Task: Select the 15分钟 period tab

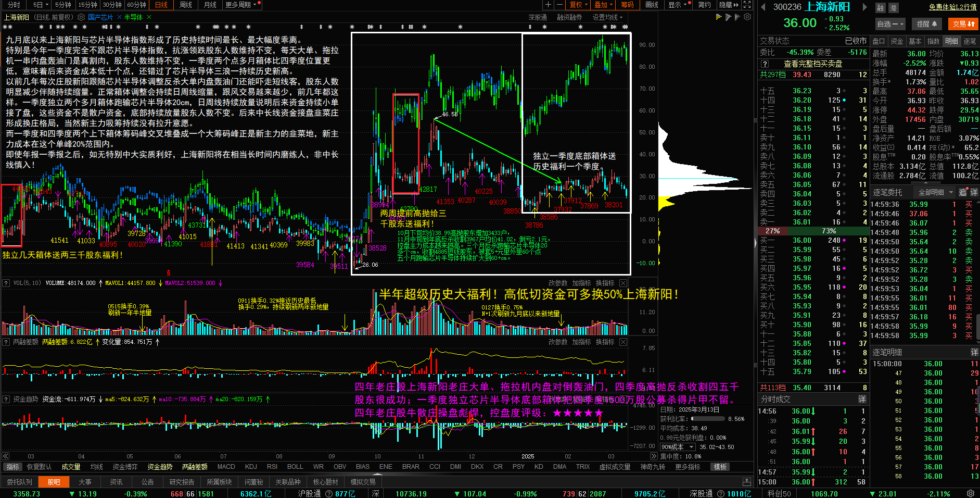Action: pyautogui.click(x=87, y=5)
